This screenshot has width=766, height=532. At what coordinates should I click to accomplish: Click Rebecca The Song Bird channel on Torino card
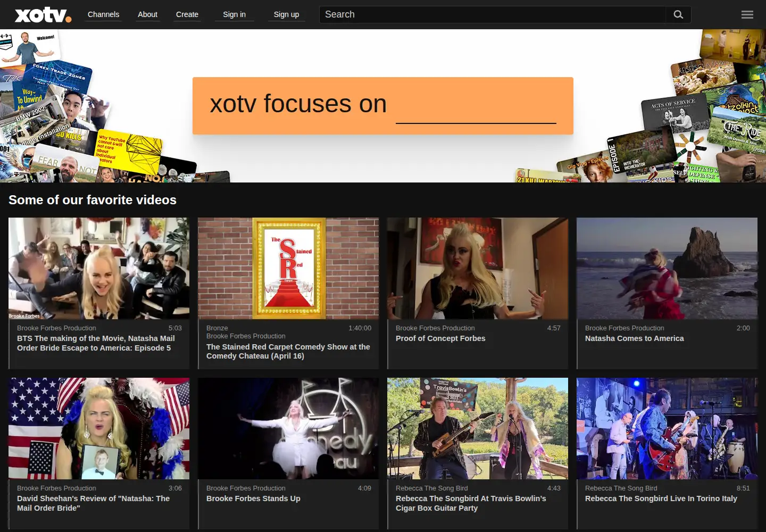[621, 488]
